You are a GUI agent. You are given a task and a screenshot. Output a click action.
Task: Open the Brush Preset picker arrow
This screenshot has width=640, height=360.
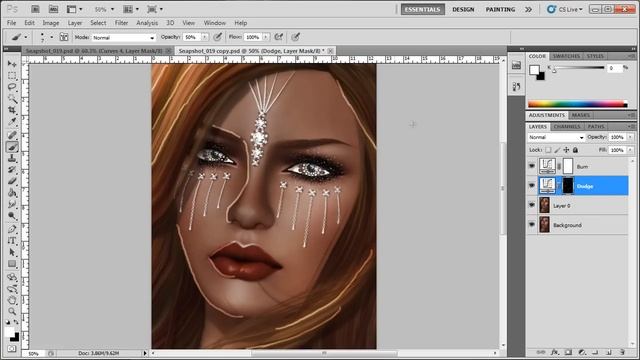pos(51,37)
